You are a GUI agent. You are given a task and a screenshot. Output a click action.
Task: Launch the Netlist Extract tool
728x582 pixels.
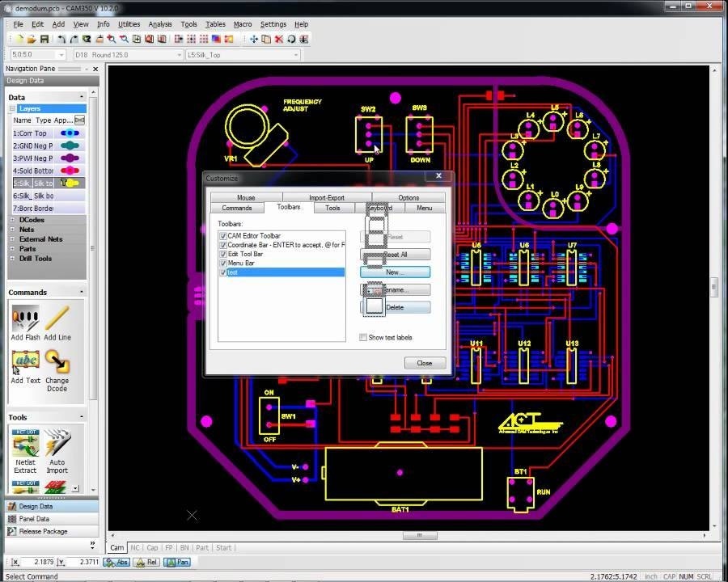[25, 444]
